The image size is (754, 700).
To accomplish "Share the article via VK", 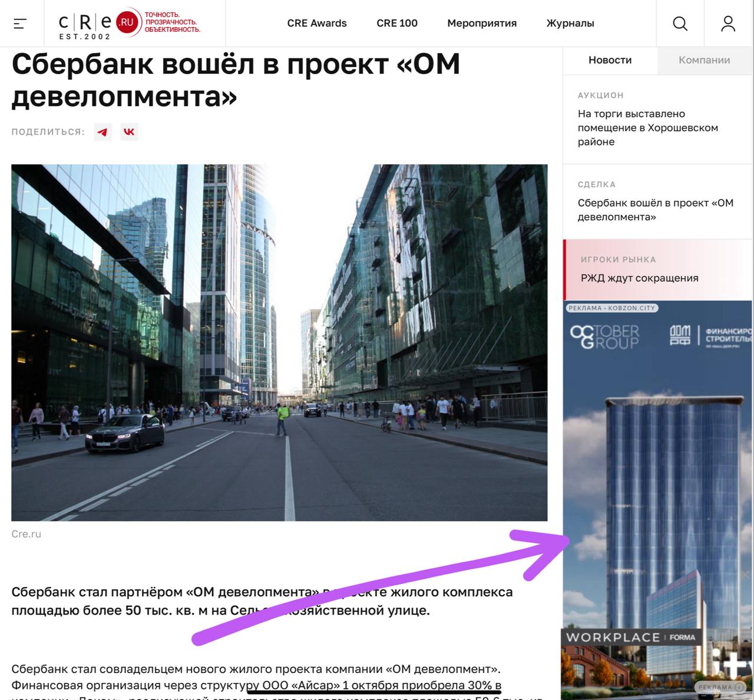I will (x=129, y=132).
